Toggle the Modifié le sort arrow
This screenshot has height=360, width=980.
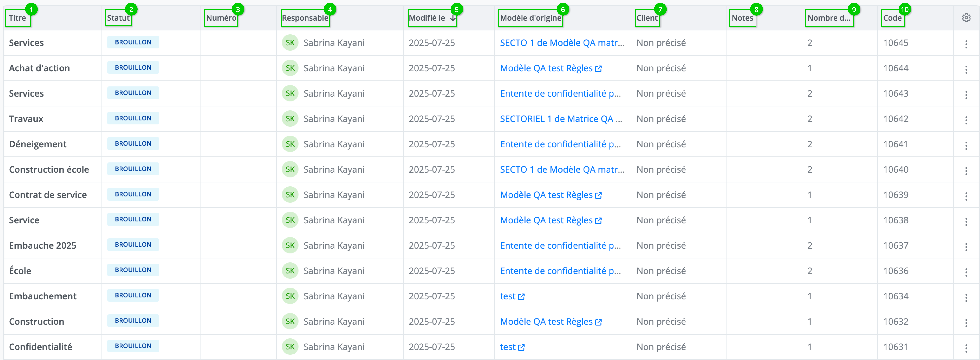[453, 18]
